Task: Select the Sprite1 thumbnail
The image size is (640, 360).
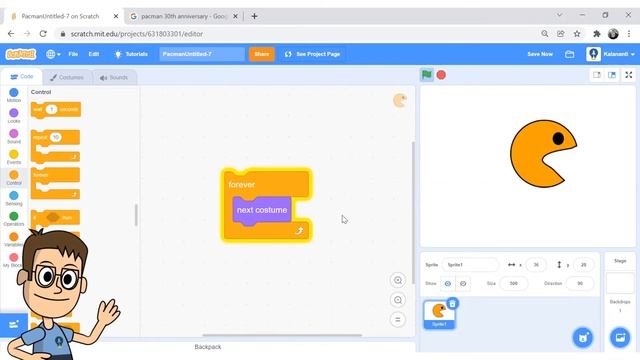Action: tap(439, 314)
